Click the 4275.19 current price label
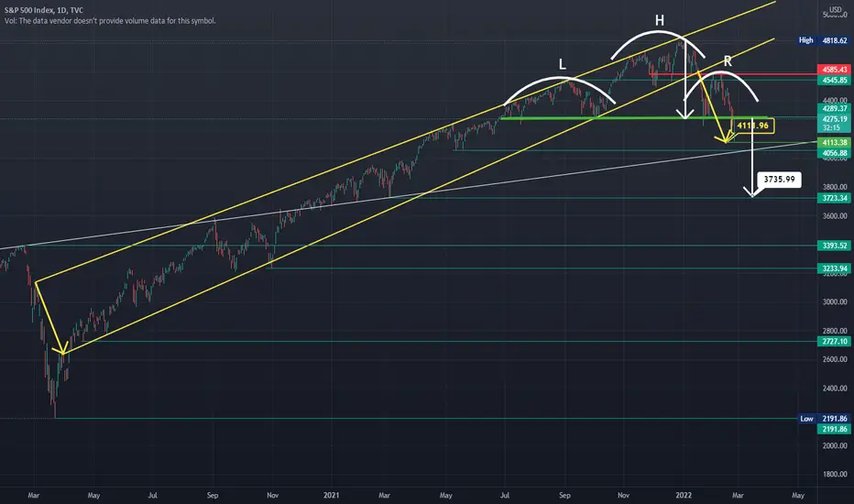Viewport: 854px width, 504px height. point(835,119)
